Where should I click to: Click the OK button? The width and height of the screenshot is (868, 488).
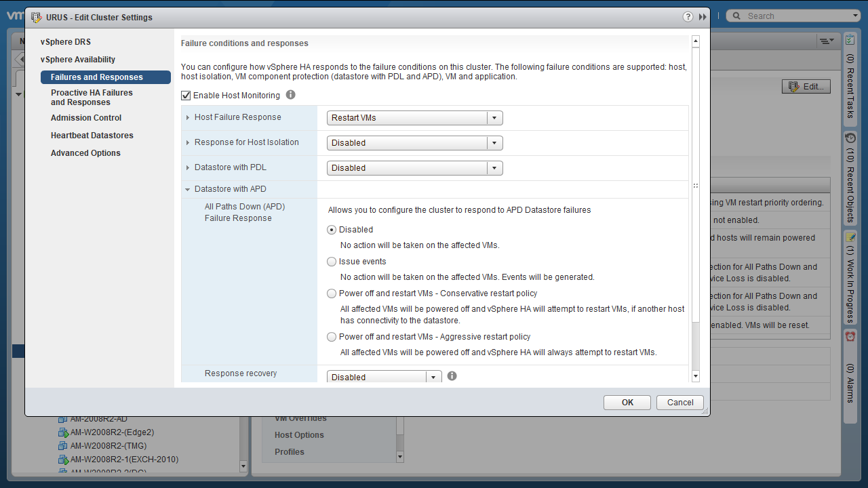[627, 403]
